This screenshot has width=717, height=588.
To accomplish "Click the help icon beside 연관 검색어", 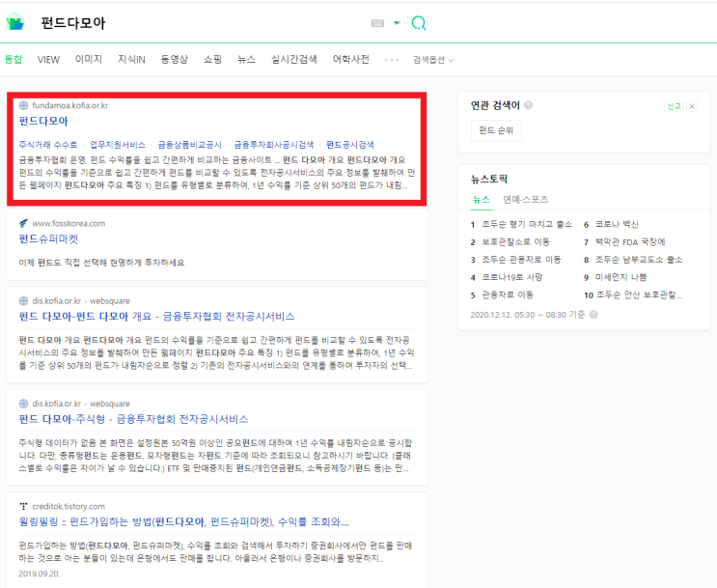I will 528,105.
